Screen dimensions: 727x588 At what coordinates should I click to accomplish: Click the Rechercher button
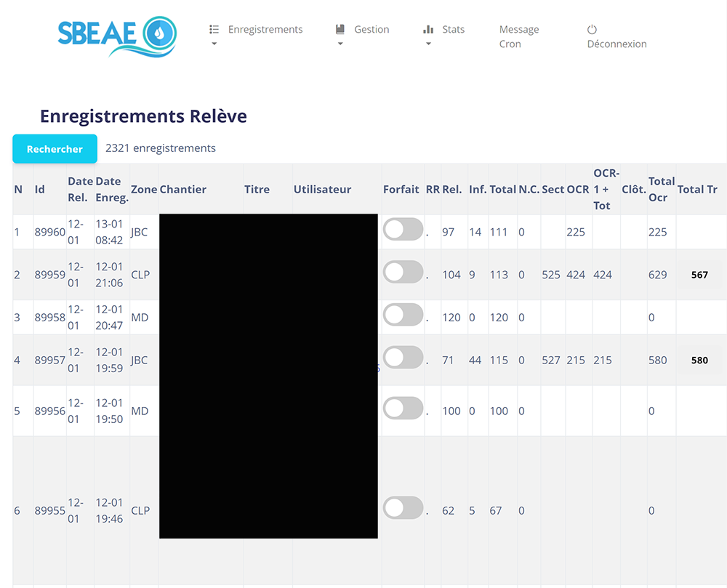tap(55, 149)
